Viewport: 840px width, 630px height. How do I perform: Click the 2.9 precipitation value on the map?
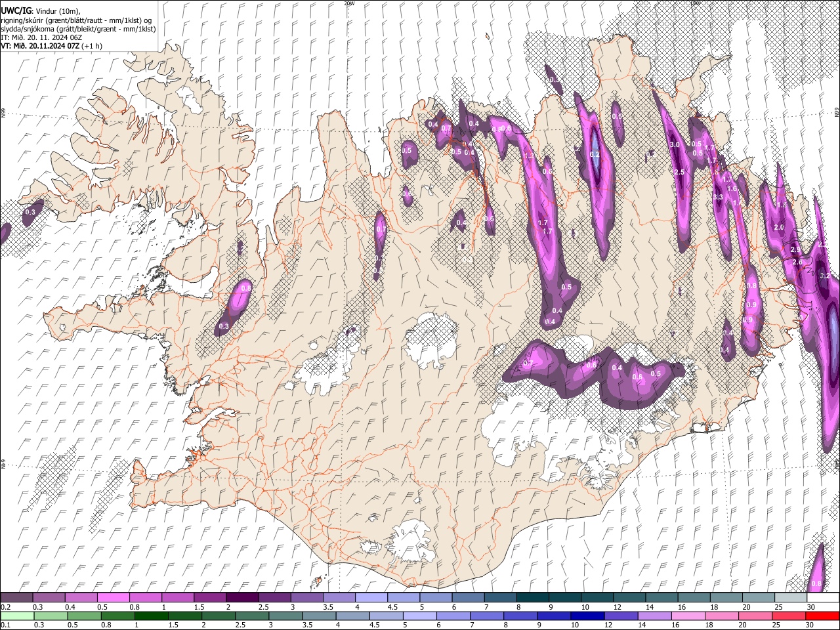click(x=795, y=250)
